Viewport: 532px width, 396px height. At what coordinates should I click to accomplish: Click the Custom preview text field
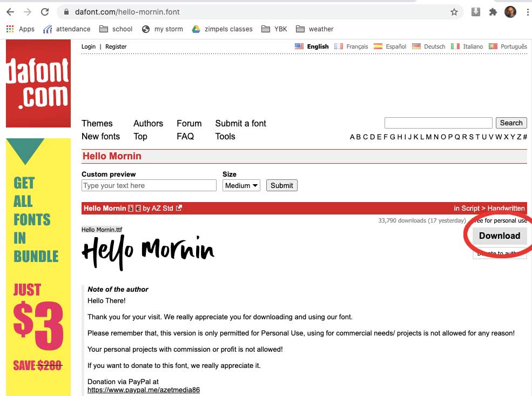pos(149,186)
